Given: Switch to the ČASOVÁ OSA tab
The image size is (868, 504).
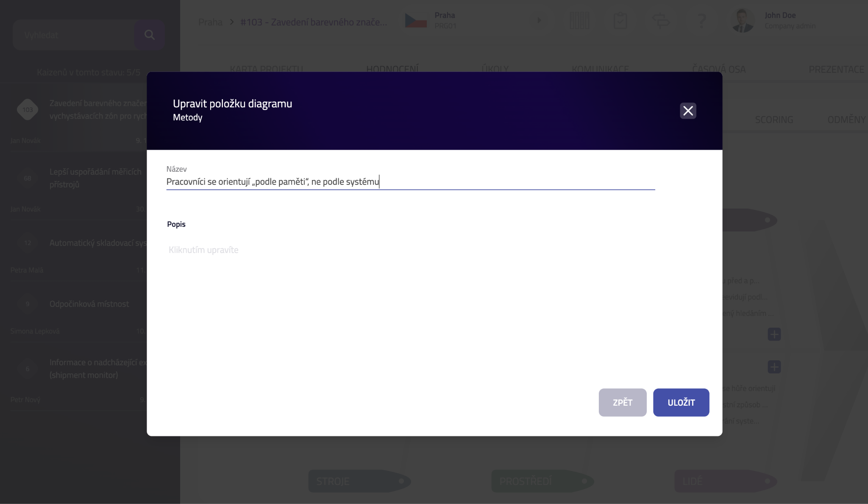Looking at the screenshot, I should tap(719, 69).
